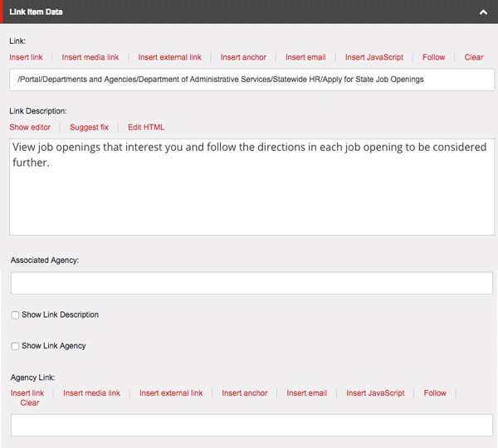The image size is (498, 448).
Task: Click Suggest fix for Link Description
Action: pos(89,127)
